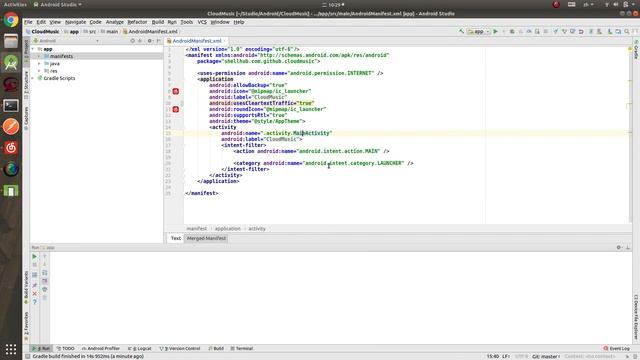Screen dimensions: 640x360
Task: Select the AndroidManifest.xml editor tab
Action: [196, 41]
